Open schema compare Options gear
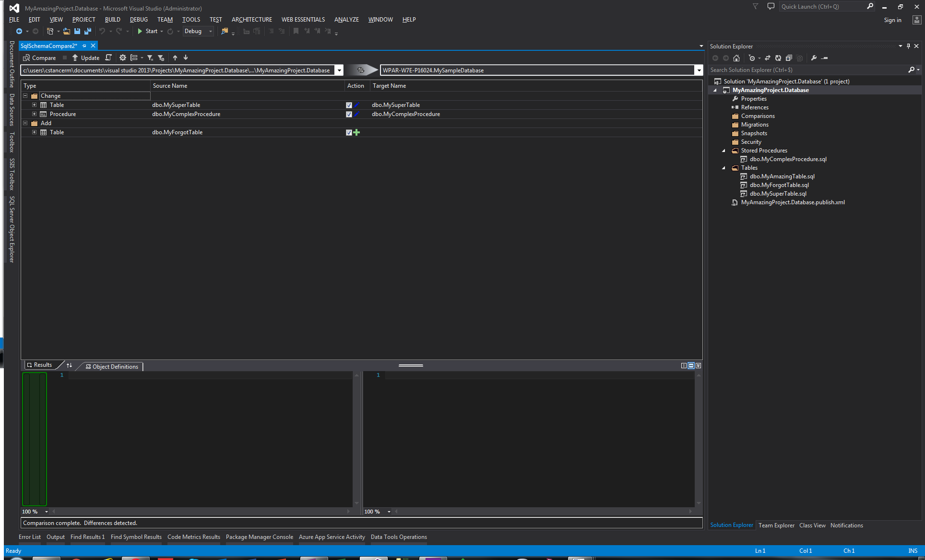 [x=123, y=58]
